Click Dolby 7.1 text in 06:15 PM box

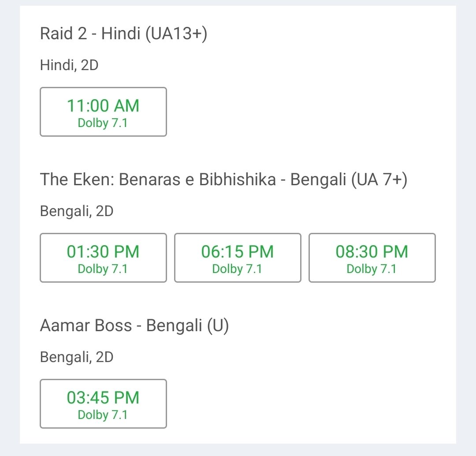[237, 269]
